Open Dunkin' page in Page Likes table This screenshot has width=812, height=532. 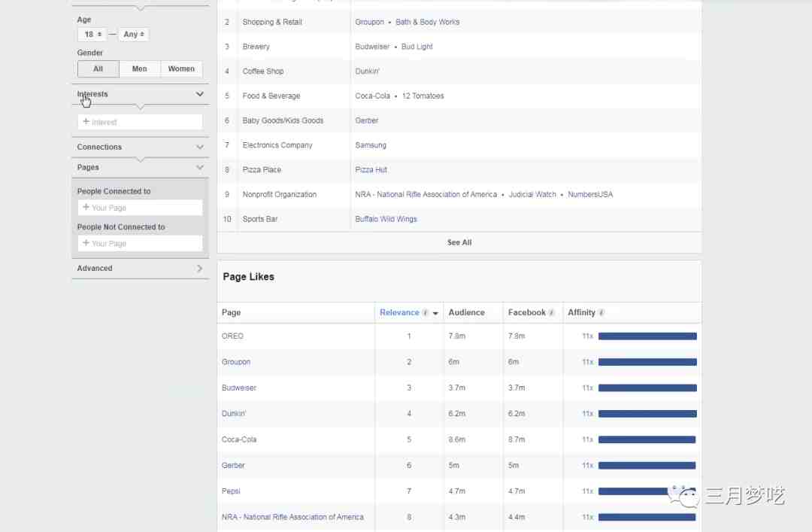234,414
